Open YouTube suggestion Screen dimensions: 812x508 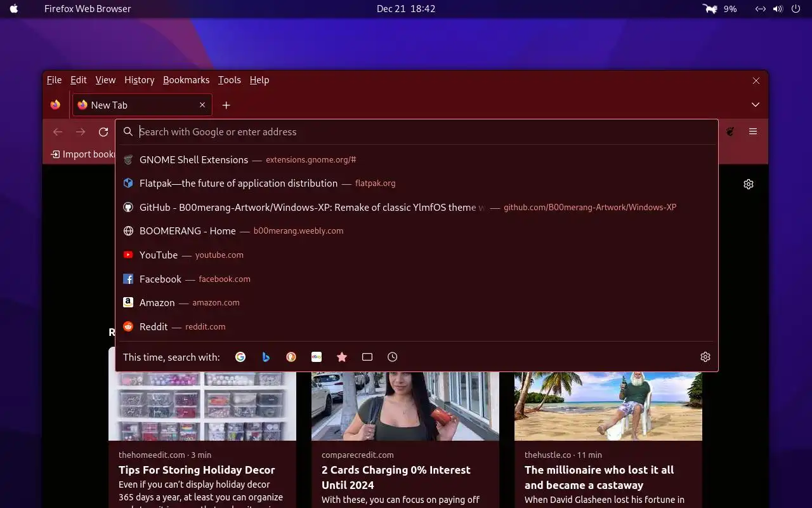coord(417,255)
